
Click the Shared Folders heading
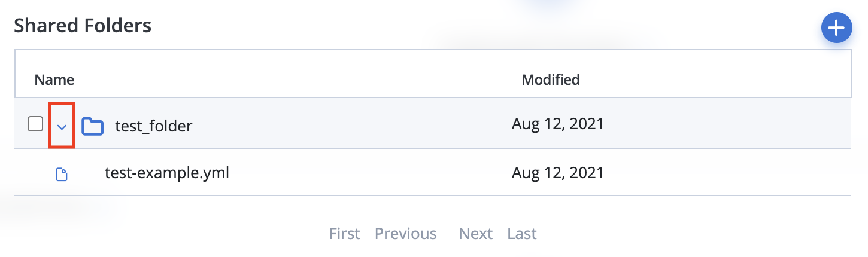pyautogui.click(x=83, y=26)
